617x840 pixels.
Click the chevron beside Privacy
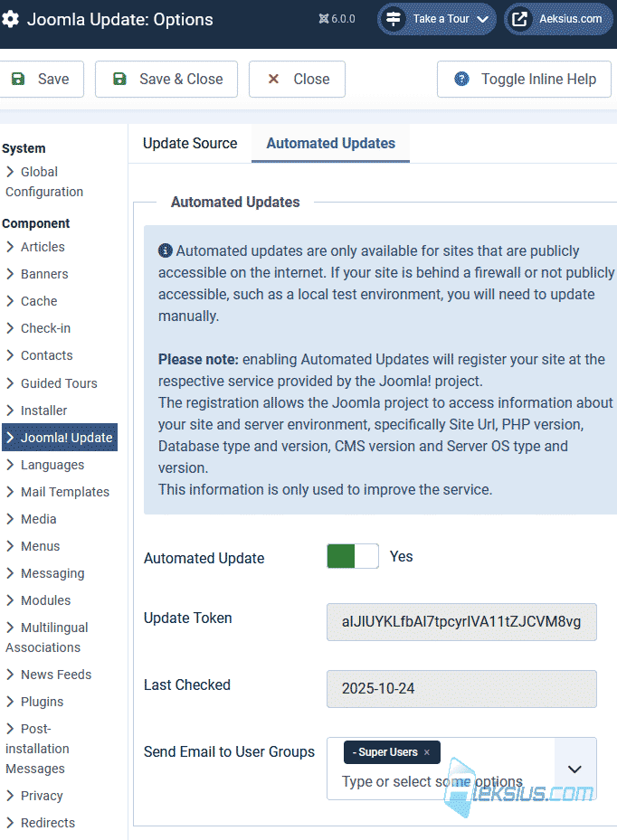point(10,796)
